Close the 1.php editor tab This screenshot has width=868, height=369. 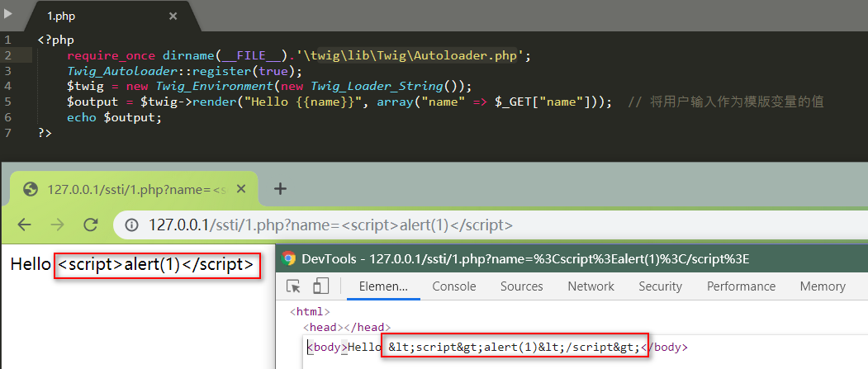click(x=173, y=16)
